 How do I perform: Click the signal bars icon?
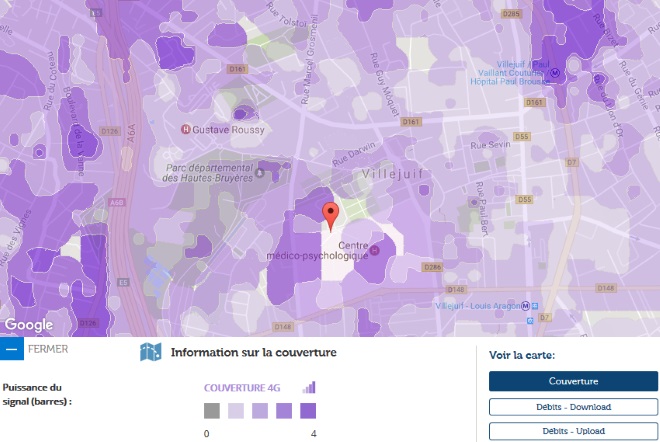click(309, 387)
